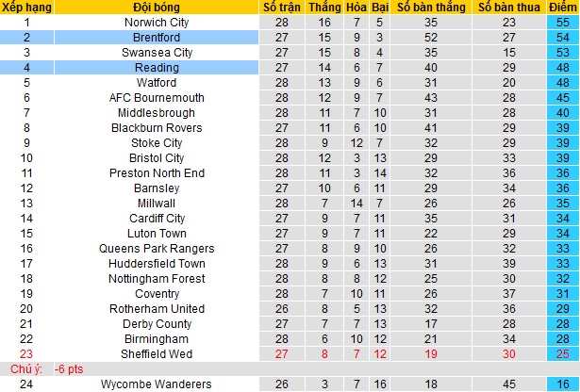The width and height of the screenshot is (580, 392).
Task: Click the Watford team name
Action: 157,83
